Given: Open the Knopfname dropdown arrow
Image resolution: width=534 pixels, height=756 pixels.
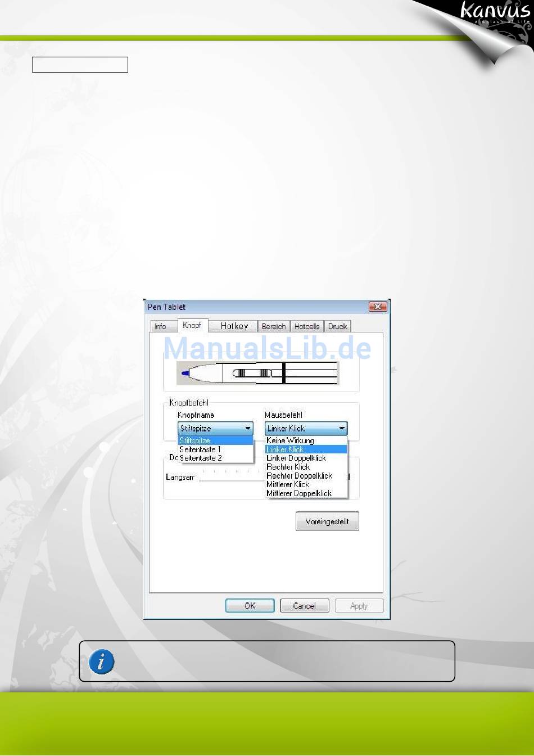Looking at the screenshot, I should coord(248,429).
